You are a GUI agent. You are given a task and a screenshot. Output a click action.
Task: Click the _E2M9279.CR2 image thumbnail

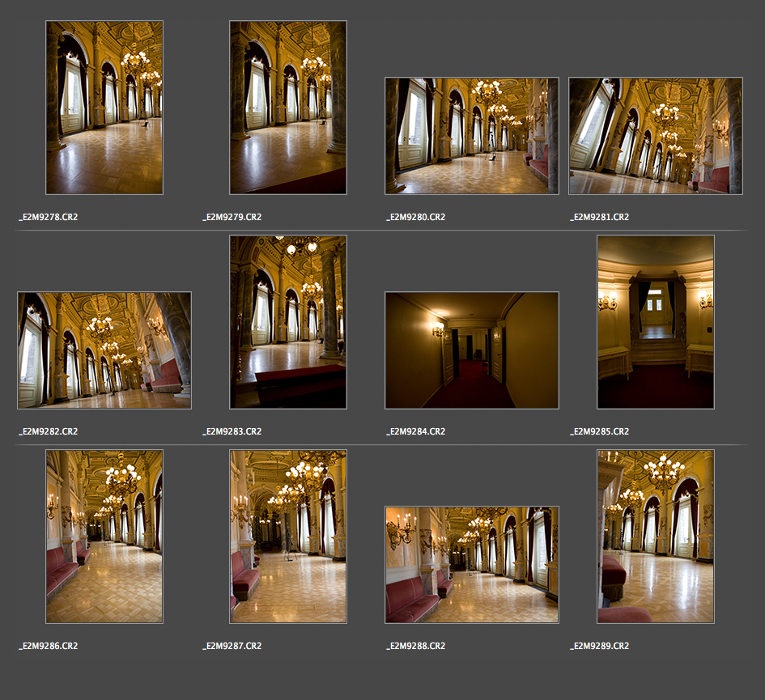click(x=288, y=108)
